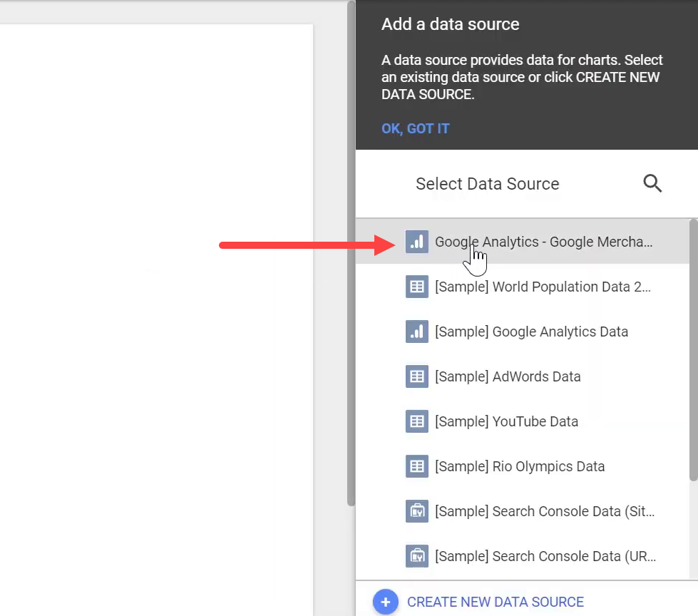Image resolution: width=698 pixels, height=616 pixels.
Task: Pick the [Sample] AdWords Data source
Action: (x=508, y=377)
